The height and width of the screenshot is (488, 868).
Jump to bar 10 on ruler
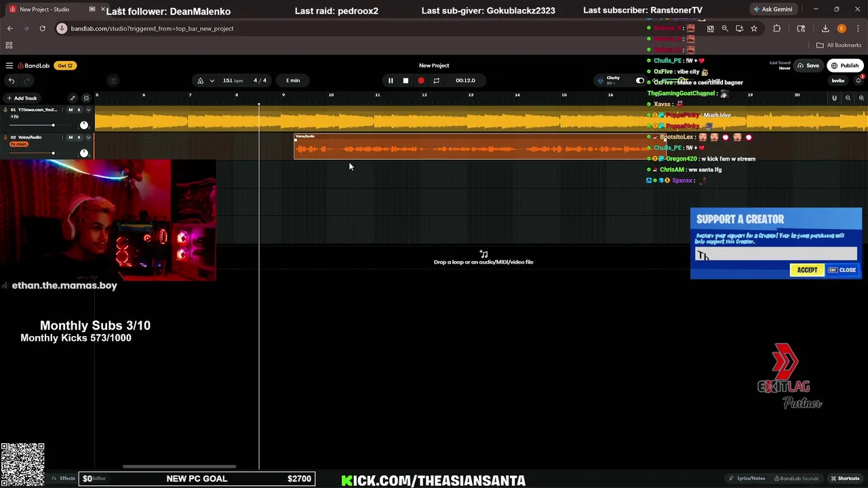point(331,95)
